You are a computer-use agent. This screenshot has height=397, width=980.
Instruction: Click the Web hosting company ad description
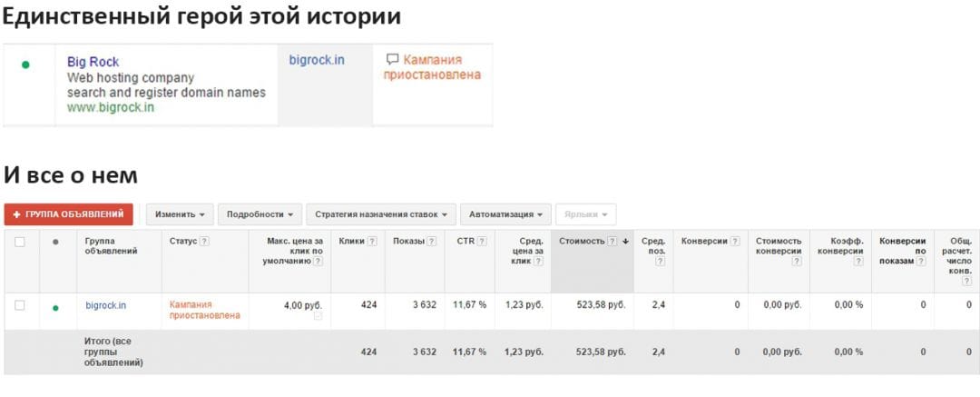131,78
